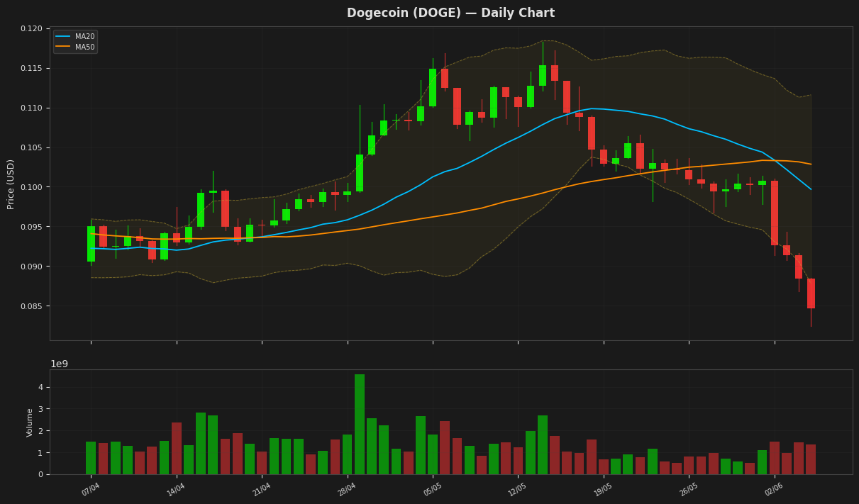The height and width of the screenshot is (504, 859).
Task: Click the 0.115 price tick label
Action: tap(32, 68)
